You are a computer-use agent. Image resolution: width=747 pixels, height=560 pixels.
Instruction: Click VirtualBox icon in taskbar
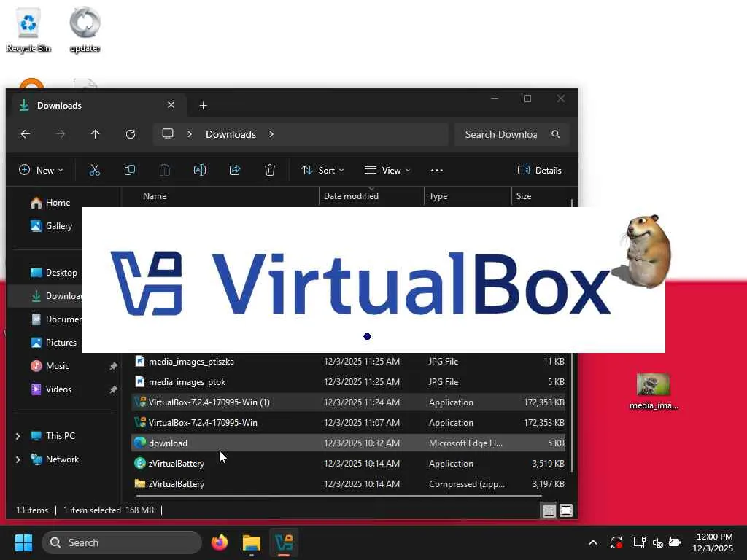coord(284,542)
